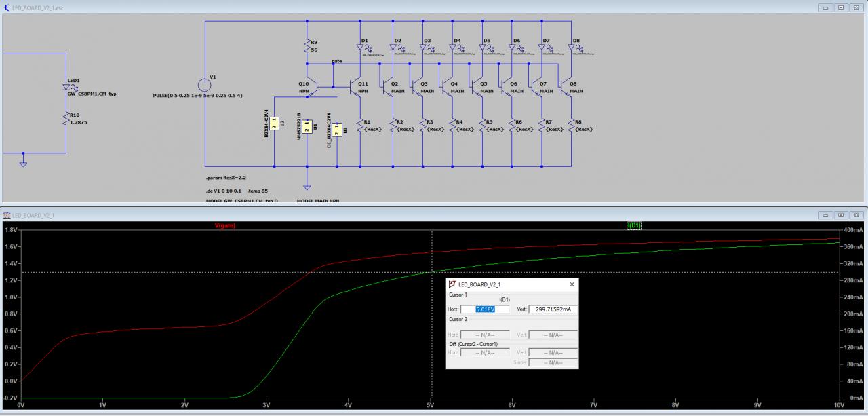
Task: Click the green I(D1) trace label
Action: [633, 225]
